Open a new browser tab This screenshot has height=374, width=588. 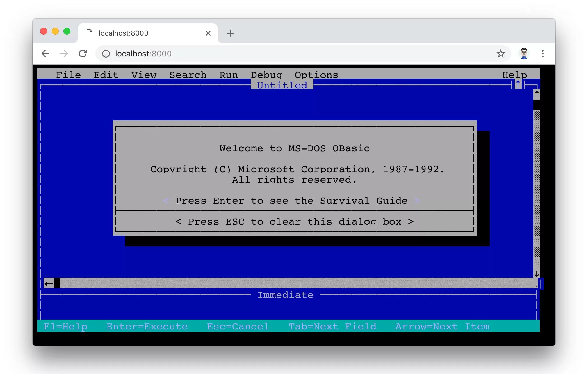230,33
